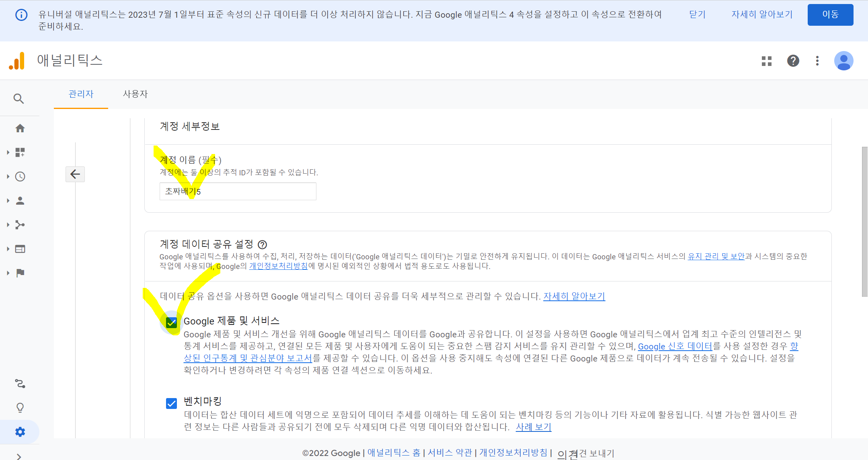Expand the Audience section arrow
This screenshot has height=460, width=868.
[8, 201]
